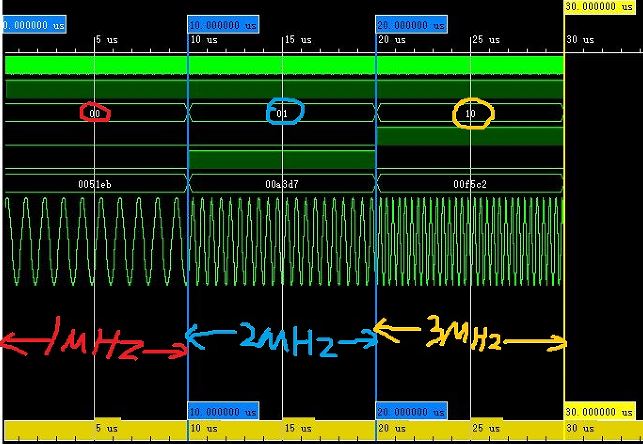Click the frequency word value 00a3d7

coord(282,184)
